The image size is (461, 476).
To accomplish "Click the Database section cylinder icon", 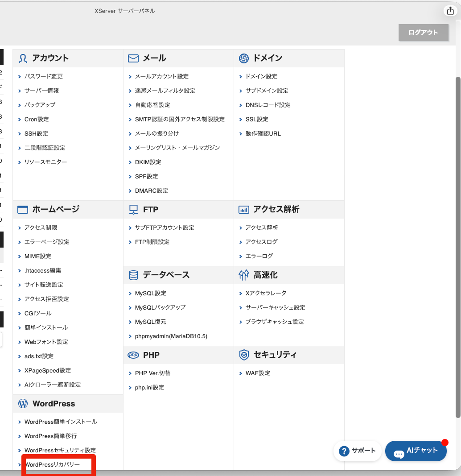I will coord(133,275).
